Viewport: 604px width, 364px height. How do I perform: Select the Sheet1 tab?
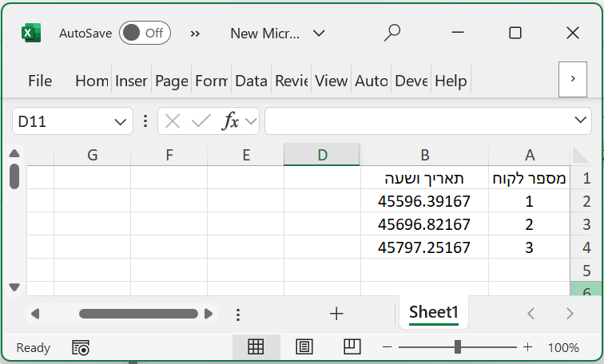(x=434, y=313)
